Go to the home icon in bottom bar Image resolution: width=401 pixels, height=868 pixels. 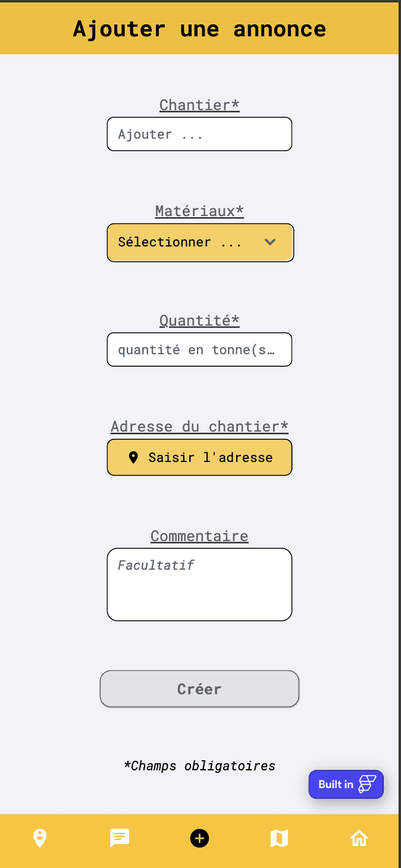[359, 838]
